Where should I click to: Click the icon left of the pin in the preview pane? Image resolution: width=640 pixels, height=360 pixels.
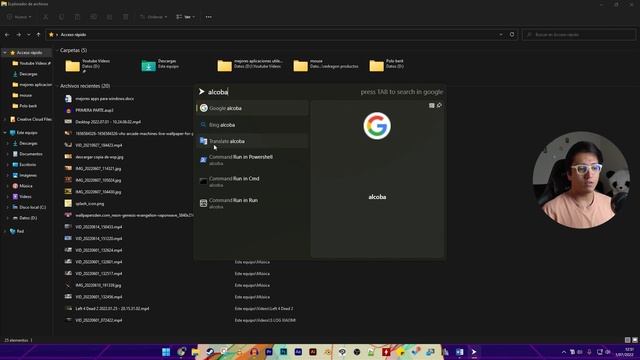pyautogui.click(x=431, y=105)
